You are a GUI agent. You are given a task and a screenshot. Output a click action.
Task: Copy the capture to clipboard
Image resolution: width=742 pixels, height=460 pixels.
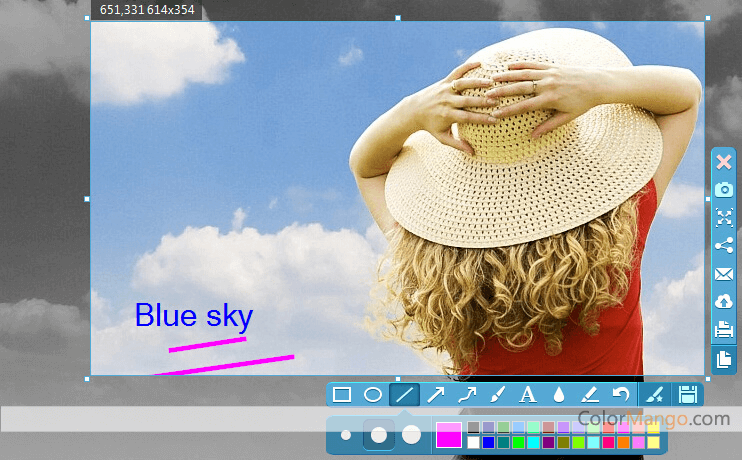coord(724,359)
